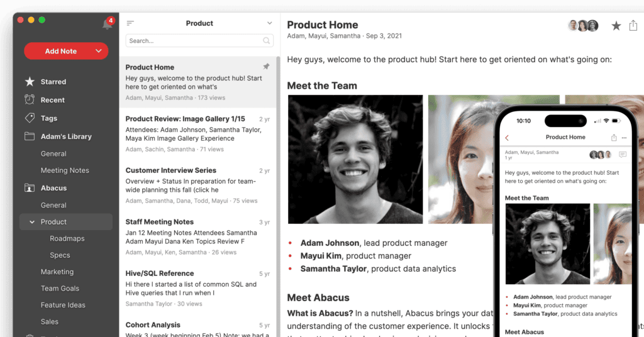This screenshot has width=644, height=337.
Task: Open the Add Note dropdown arrow
Action: pyautogui.click(x=99, y=52)
